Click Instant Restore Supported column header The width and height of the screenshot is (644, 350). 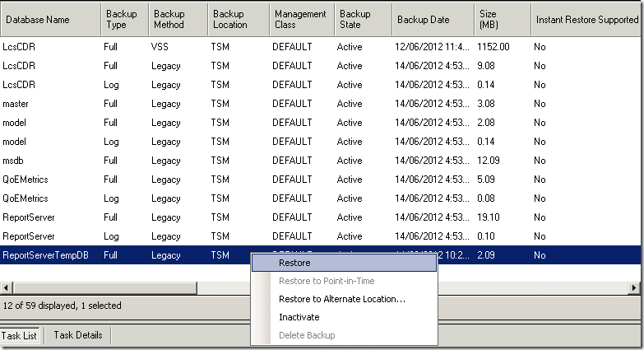[586, 19]
